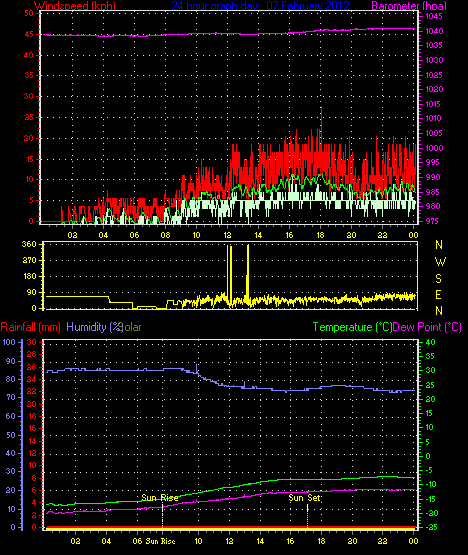
Task: Click the red "45" on the windspeed axis
Action: tap(29, 34)
